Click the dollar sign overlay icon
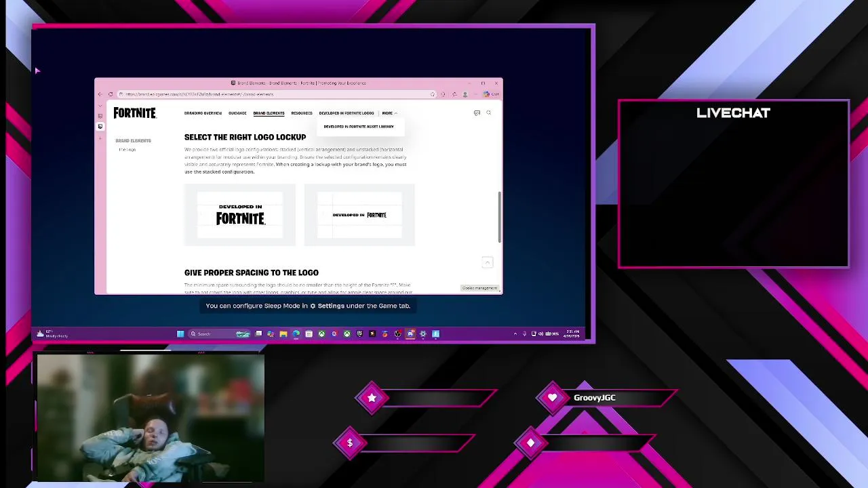The image size is (868, 488). tap(350, 443)
